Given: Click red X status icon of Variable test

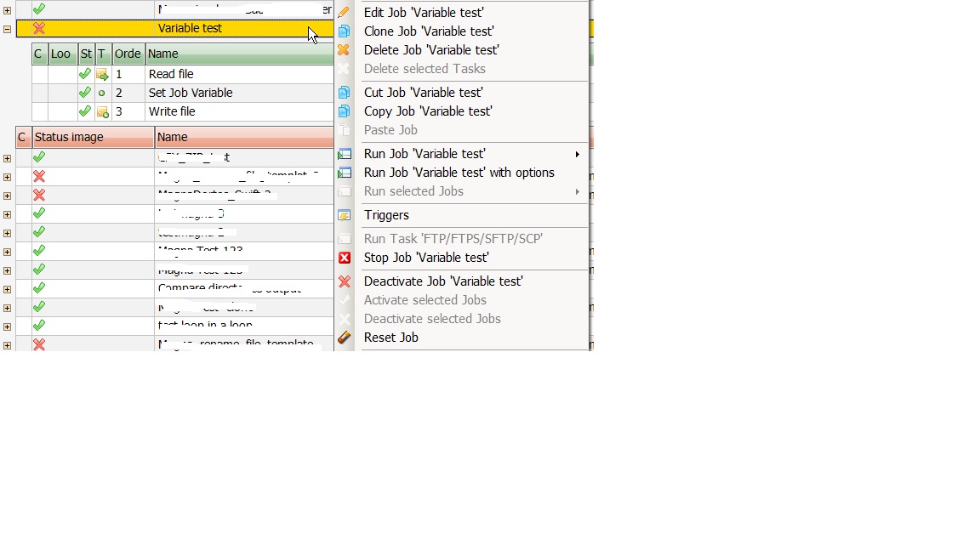Looking at the screenshot, I should (39, 28).
